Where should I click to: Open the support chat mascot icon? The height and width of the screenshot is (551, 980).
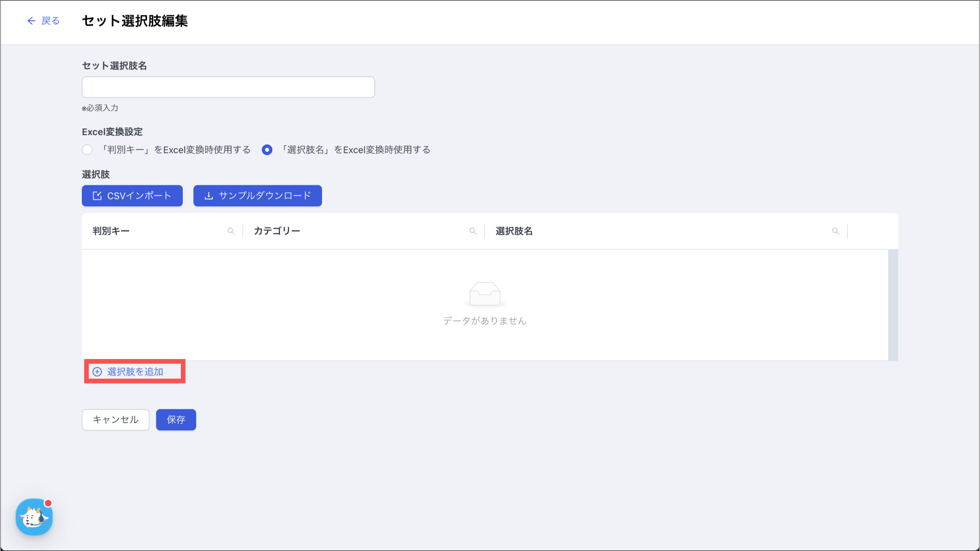pos(34,517)
